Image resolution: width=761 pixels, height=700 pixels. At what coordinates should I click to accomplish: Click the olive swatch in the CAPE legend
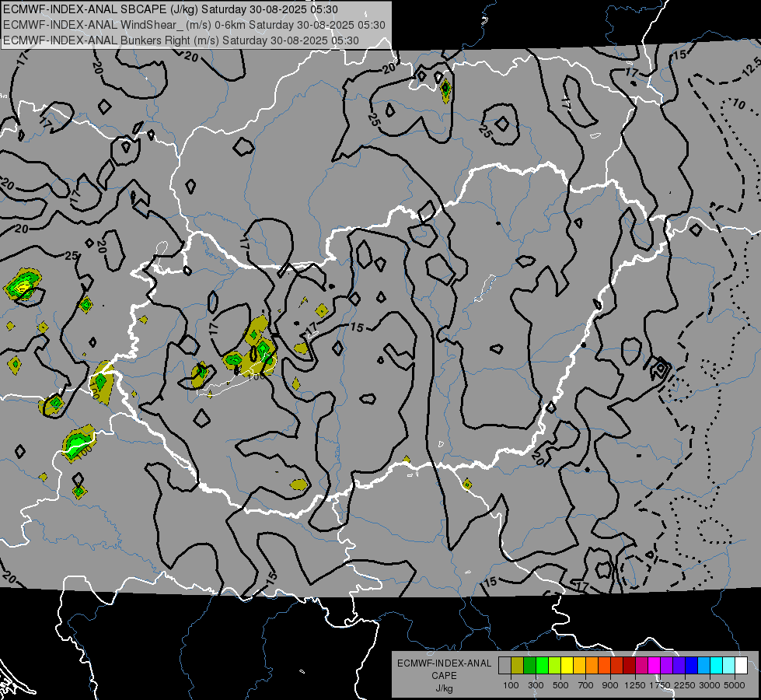click(517, 665)
